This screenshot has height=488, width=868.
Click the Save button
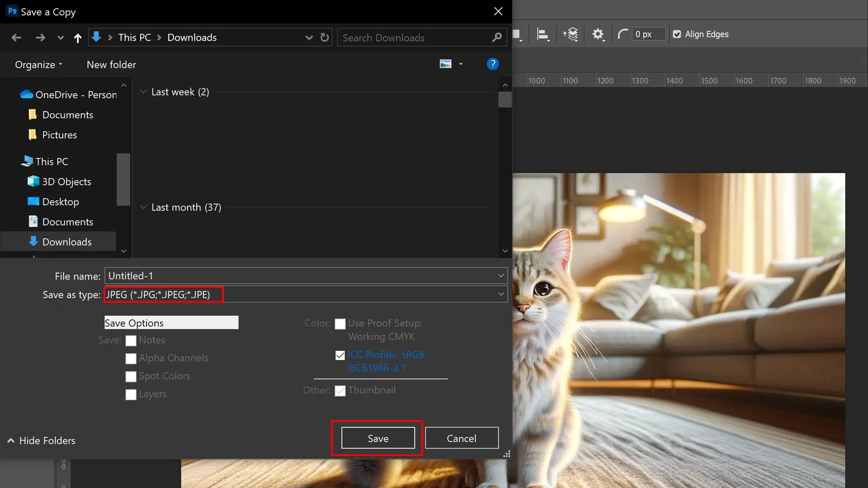click(378, 438)
